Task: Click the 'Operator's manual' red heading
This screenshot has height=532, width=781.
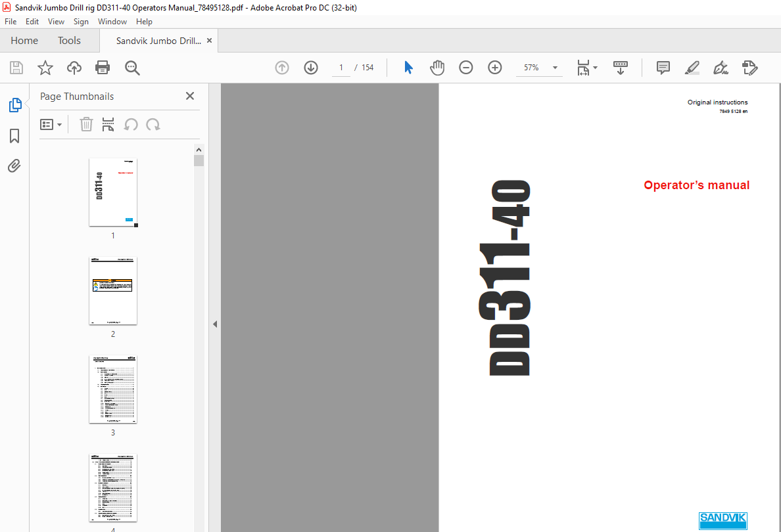Action: point(696,185)
